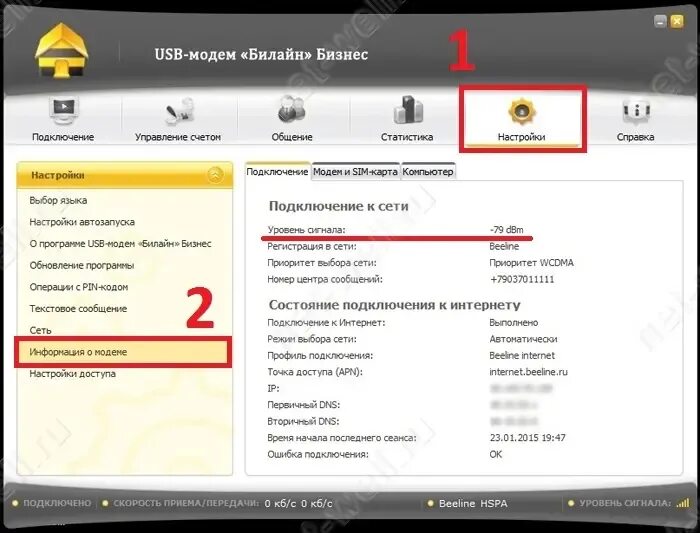The height and width of the screenshot is (533, 700).
Task: Click the signal strength bars icon
Action: click(x=683, y=503)
